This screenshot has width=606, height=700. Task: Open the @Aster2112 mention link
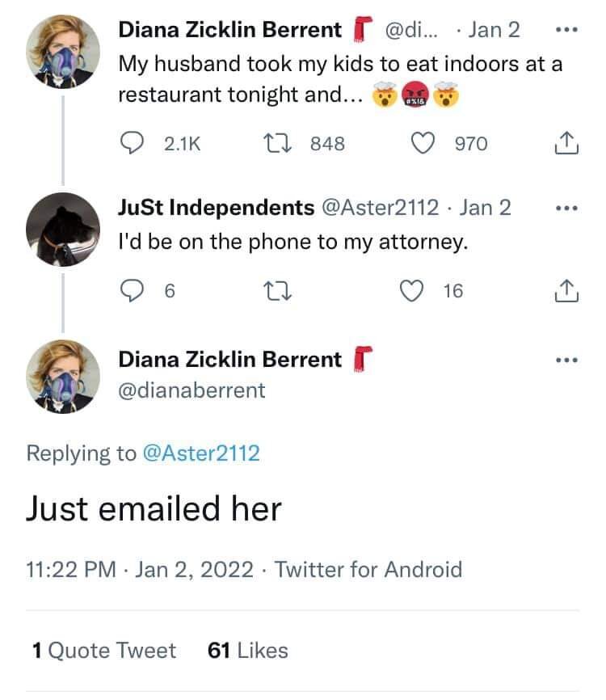[200, 453]
